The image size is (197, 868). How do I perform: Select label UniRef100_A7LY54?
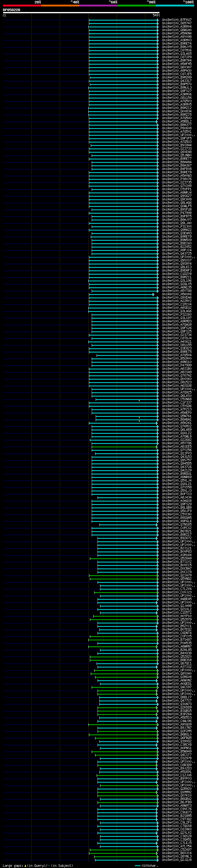click(x=177, y=846)
